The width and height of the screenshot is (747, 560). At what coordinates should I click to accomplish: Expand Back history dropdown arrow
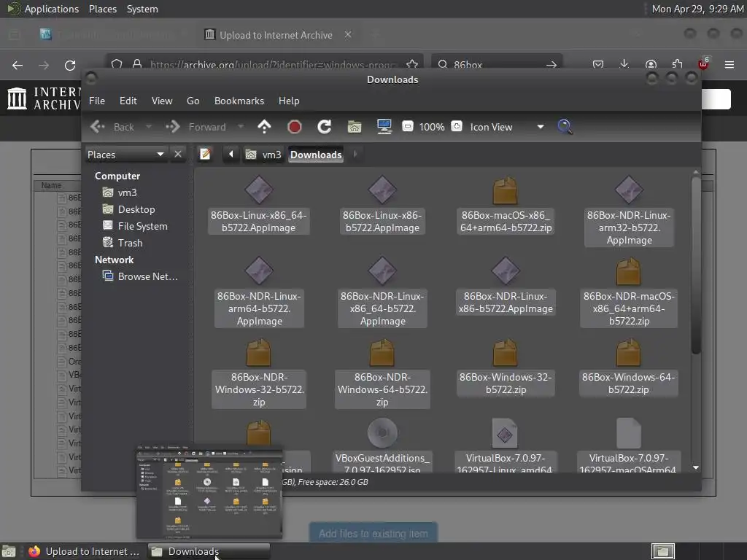click(x=149, y=127)
